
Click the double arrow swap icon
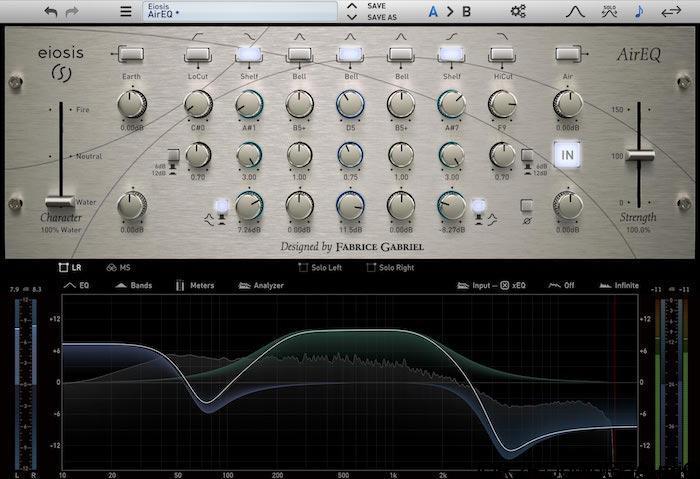point(672,12)
